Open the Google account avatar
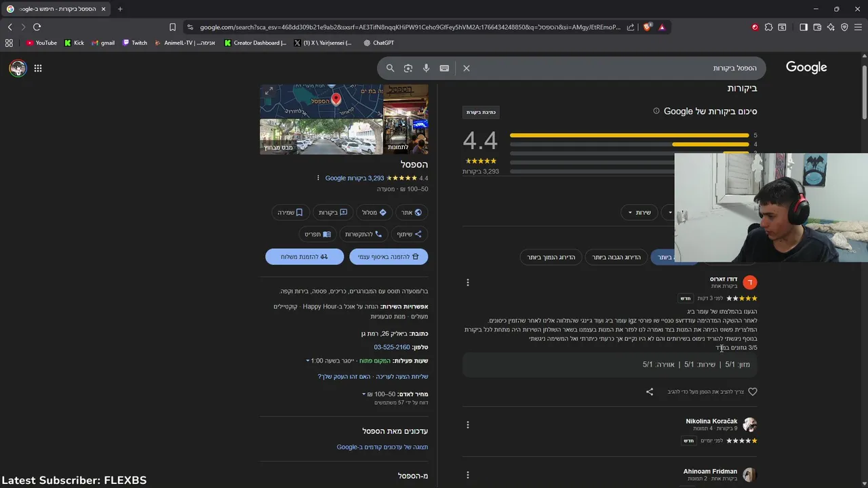868x488 pixels. click(x=18, y=68)
